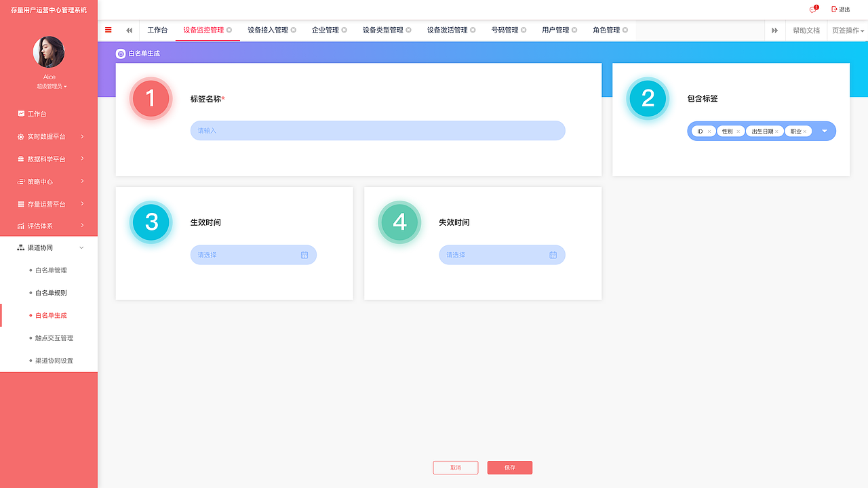The image size is (868, 488).
Task: Click the 存量用户运营中心管理系统 title
Action: pos(49,10)
